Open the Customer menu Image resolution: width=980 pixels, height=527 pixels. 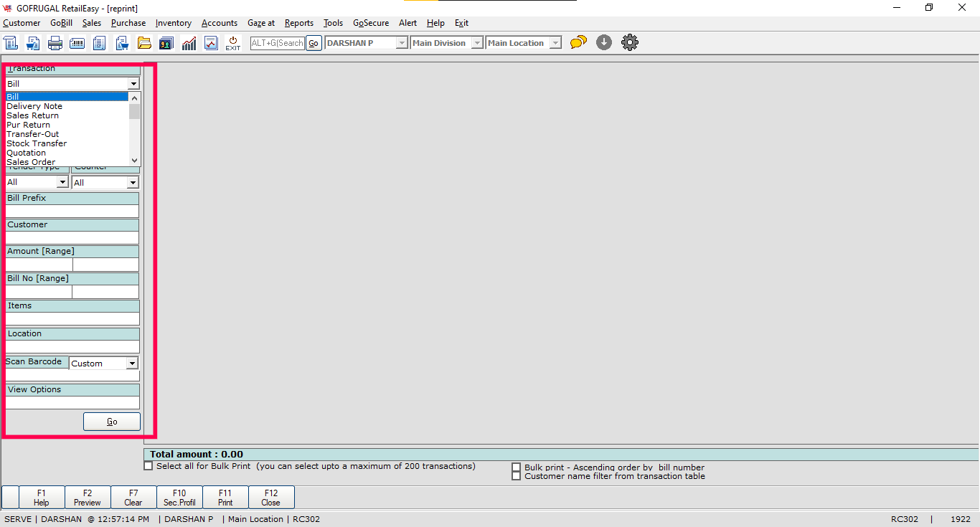(x=22, y=23)
